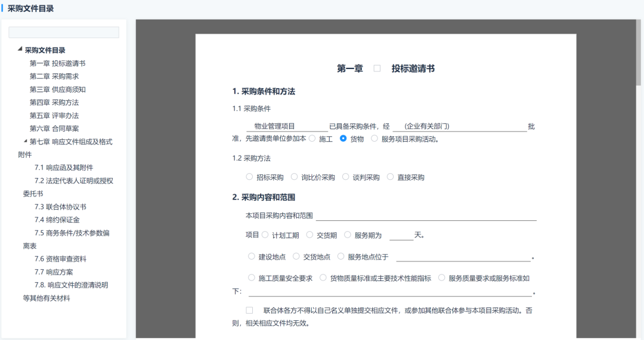Screen dimensions: 644x340
Task: Open 第六章 合同草案 chapter
Action: click(54, 129)
